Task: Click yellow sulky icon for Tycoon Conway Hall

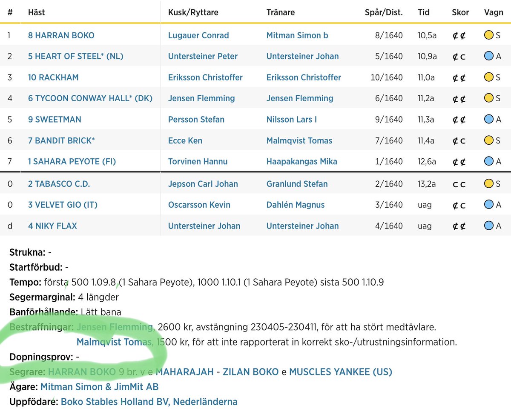Action: point(489,98)
